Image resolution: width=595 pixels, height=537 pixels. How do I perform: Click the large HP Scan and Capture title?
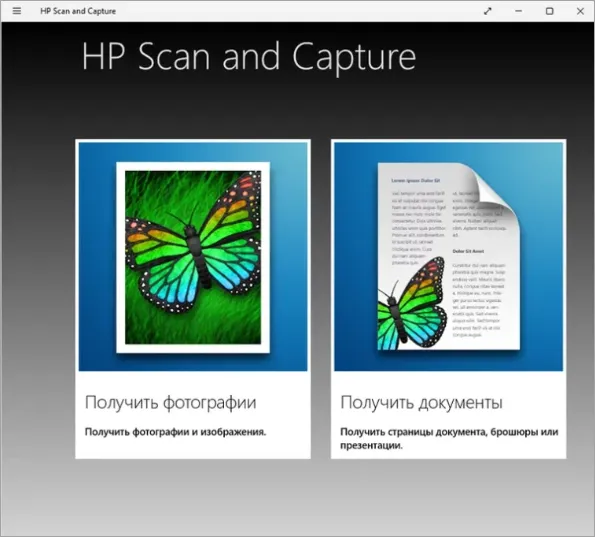point(249,58)
